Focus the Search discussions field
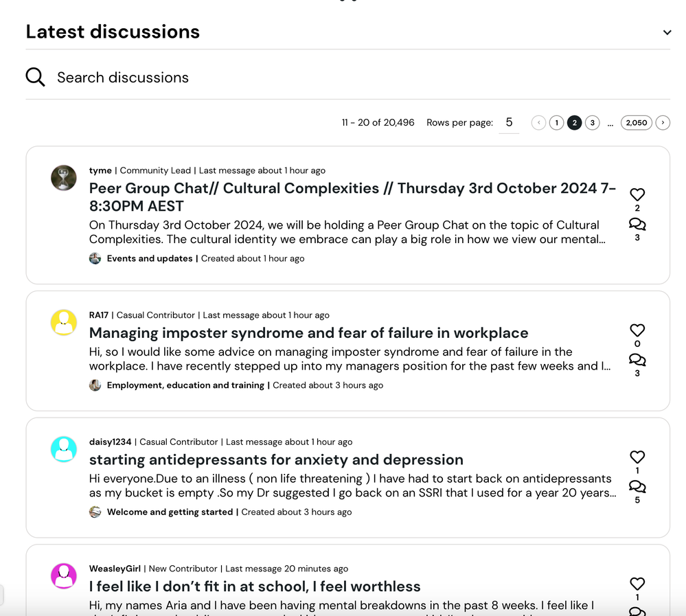The image size is (686, 616). click(348, 78)
